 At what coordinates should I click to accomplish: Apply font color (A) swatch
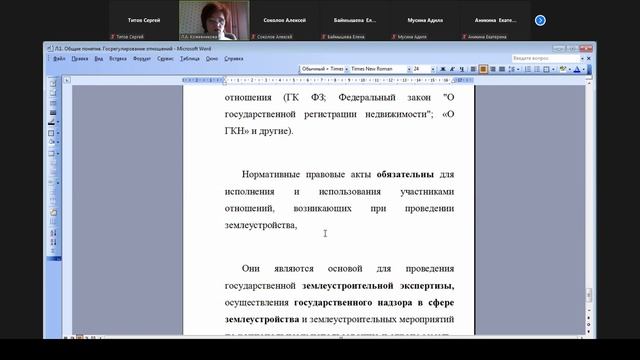point(577,69)
